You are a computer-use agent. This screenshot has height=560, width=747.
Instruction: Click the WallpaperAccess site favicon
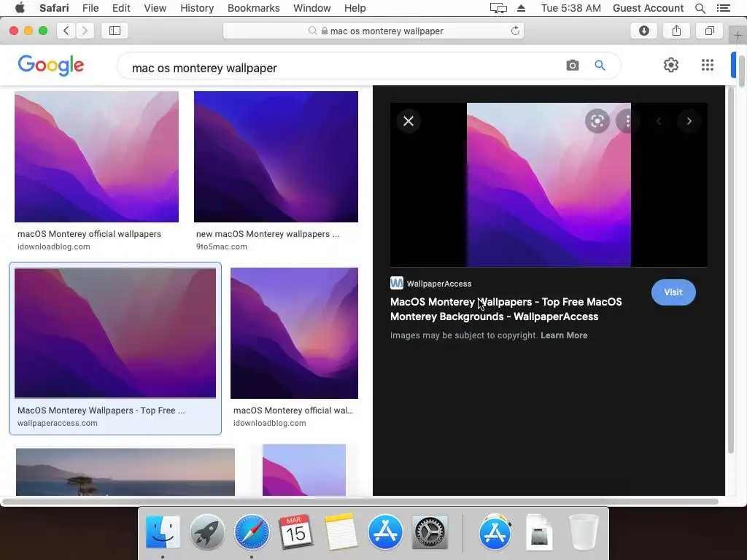[x=396, y=284]
